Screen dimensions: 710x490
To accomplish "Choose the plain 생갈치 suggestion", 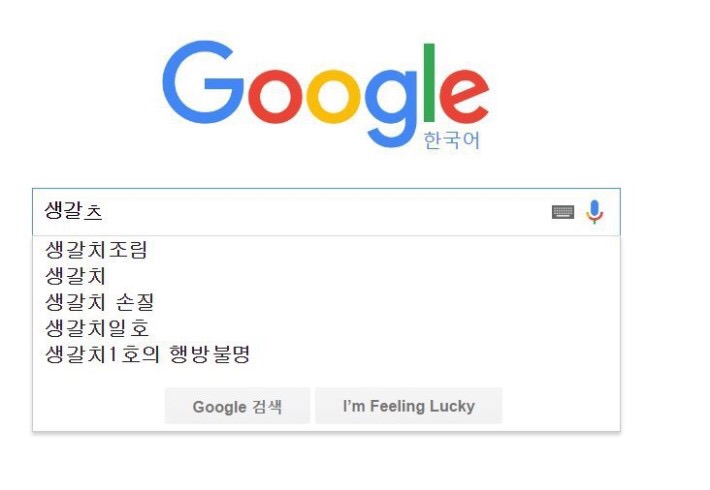I will tap(76, 276).
